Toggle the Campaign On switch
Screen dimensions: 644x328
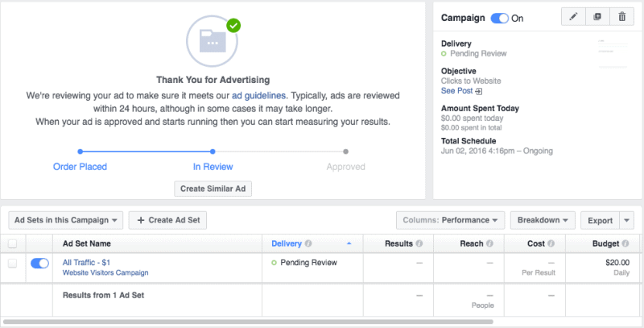pos(499,18)
